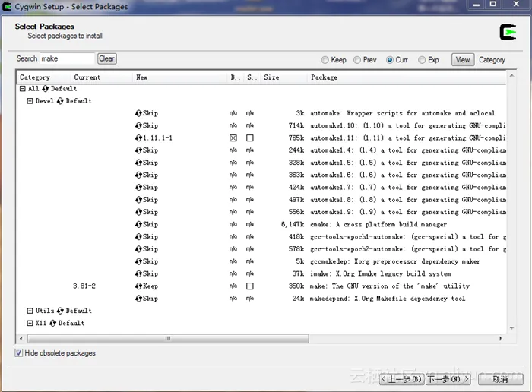Expand the X11 category node
Viewport: 532px width, 392px height.
(30, 323)
